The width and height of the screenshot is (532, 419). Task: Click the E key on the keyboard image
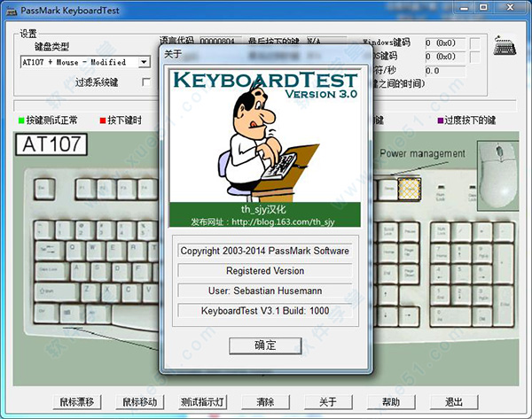tap(116, 251)
